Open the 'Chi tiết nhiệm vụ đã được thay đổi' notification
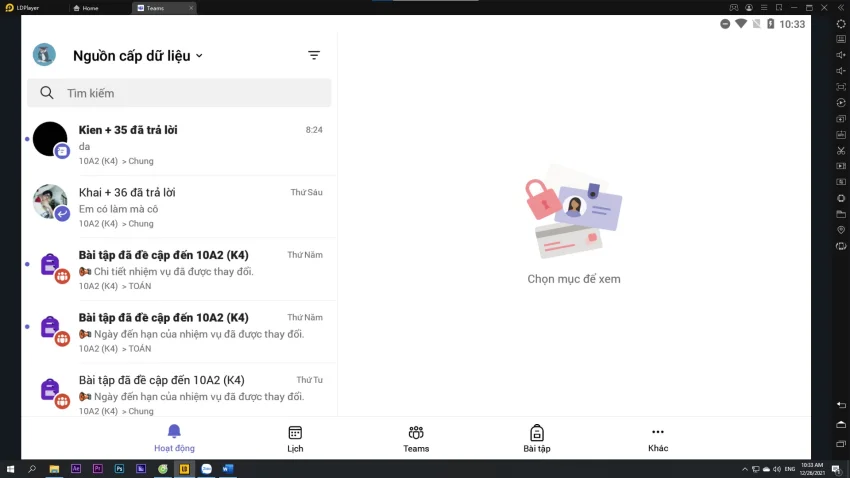850x478 pixels. (x=179, y=269)
